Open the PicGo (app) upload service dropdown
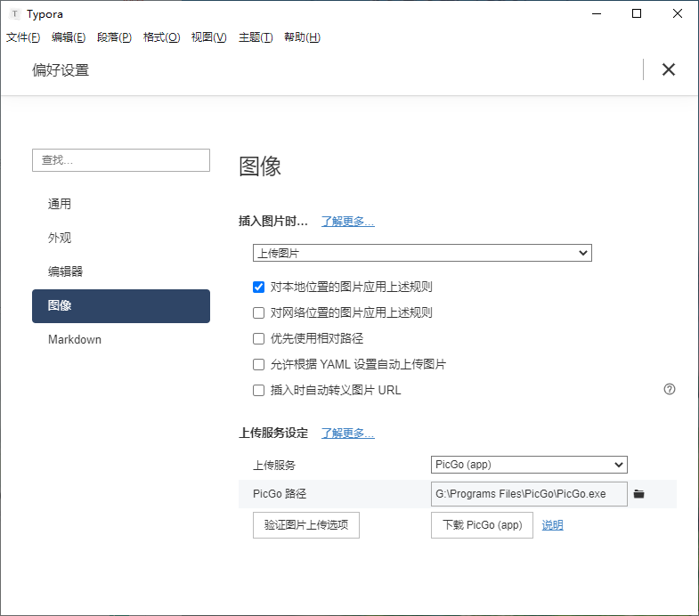This screenshot has width=699, height=616. 529,465
